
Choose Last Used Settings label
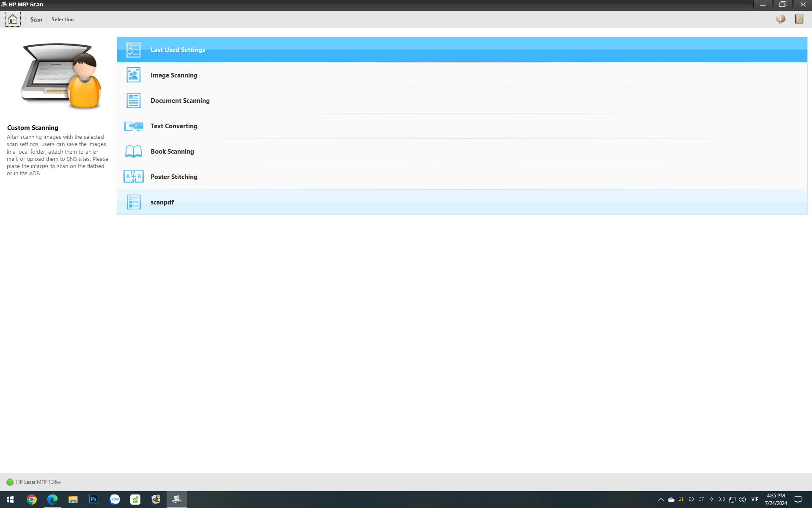coord(178,50)
